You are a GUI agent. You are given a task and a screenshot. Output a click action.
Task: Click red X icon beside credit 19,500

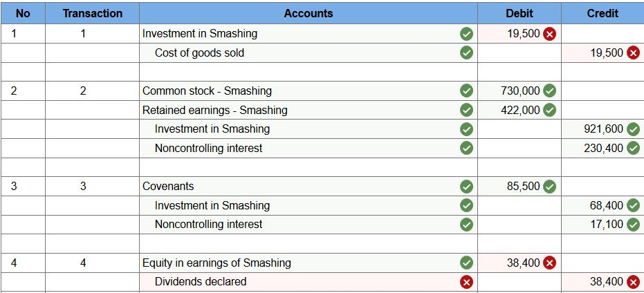pos(633,53)
